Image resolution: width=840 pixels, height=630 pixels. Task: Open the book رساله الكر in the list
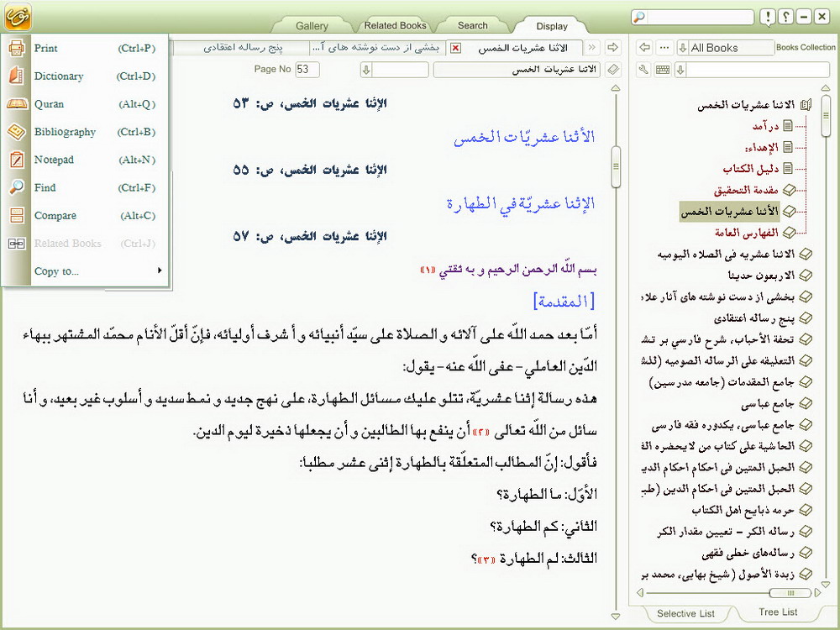726,532
